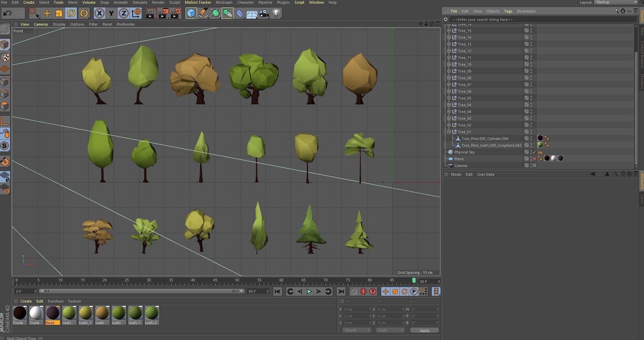Toggle Position keyframe recording
The width and height of the screenshot is (644, 340).
tap(385, 292)
